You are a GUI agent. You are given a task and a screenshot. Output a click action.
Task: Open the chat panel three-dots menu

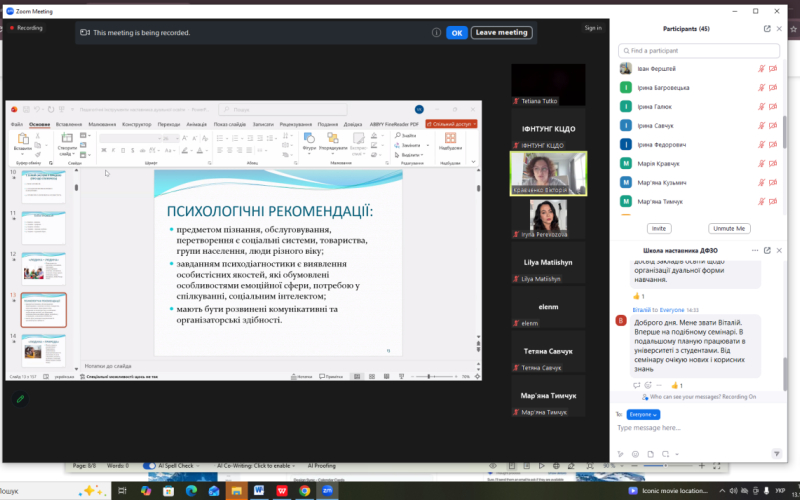point(755,251)
